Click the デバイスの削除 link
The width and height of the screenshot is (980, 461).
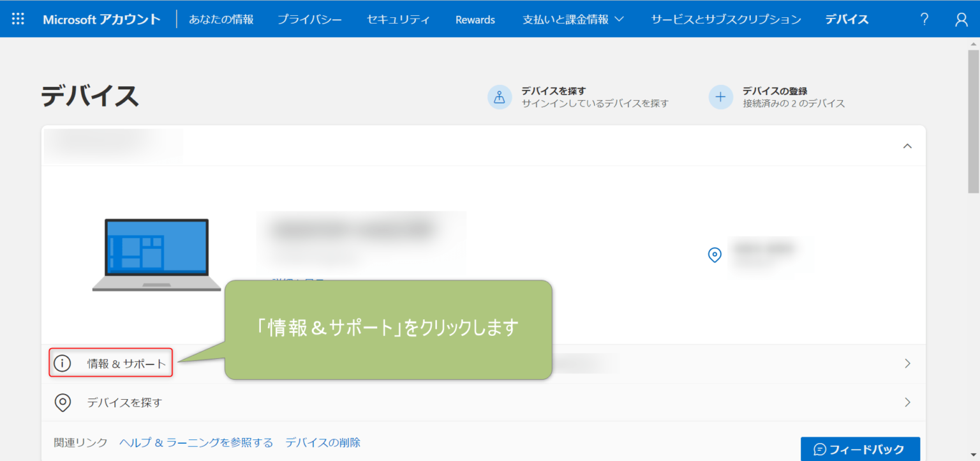(323, 442)
